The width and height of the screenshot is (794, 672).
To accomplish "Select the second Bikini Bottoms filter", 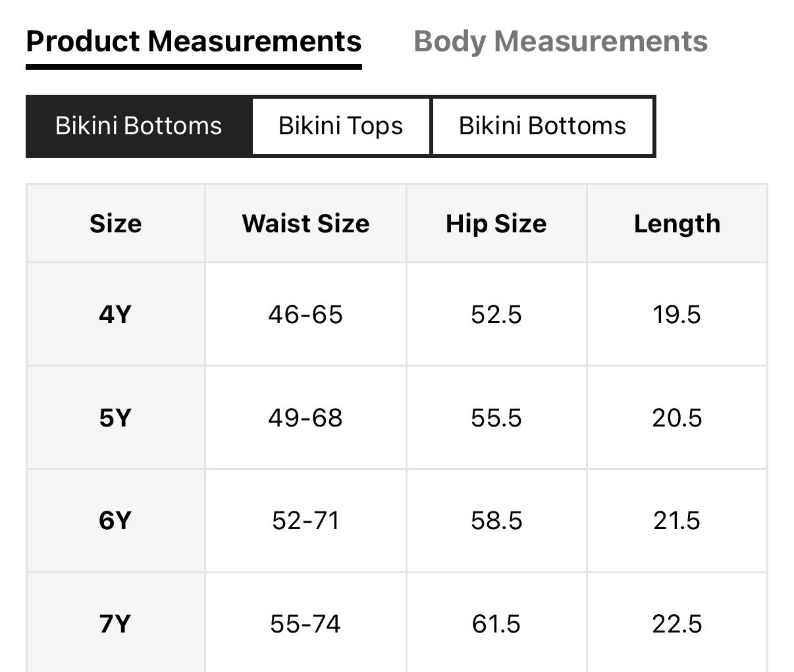I will [x=543, y=126].
